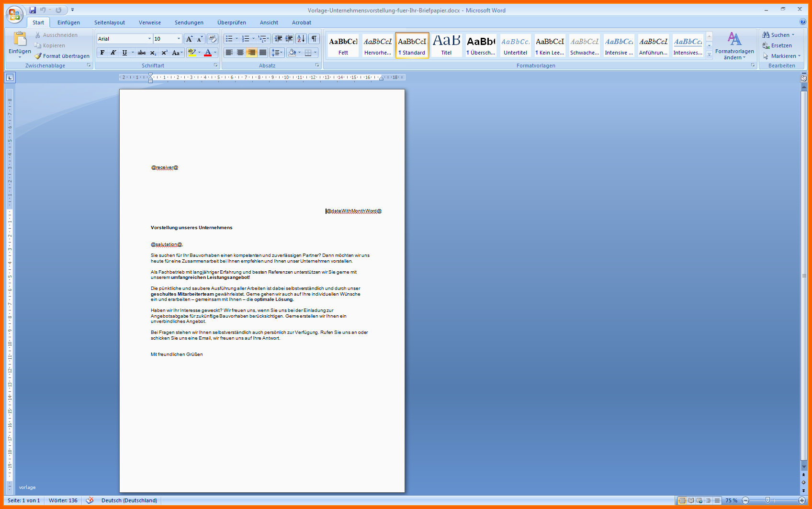Toggle strikethrough formatting
Image resolution: width=812 pixels, height=509 pixels.
(x=142, y=53)
